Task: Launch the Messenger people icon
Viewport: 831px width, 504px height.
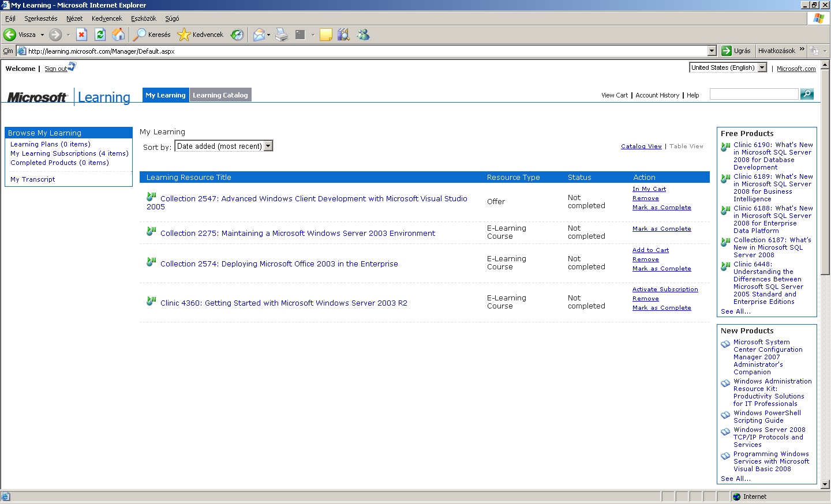Action: (x=363, y=35)
